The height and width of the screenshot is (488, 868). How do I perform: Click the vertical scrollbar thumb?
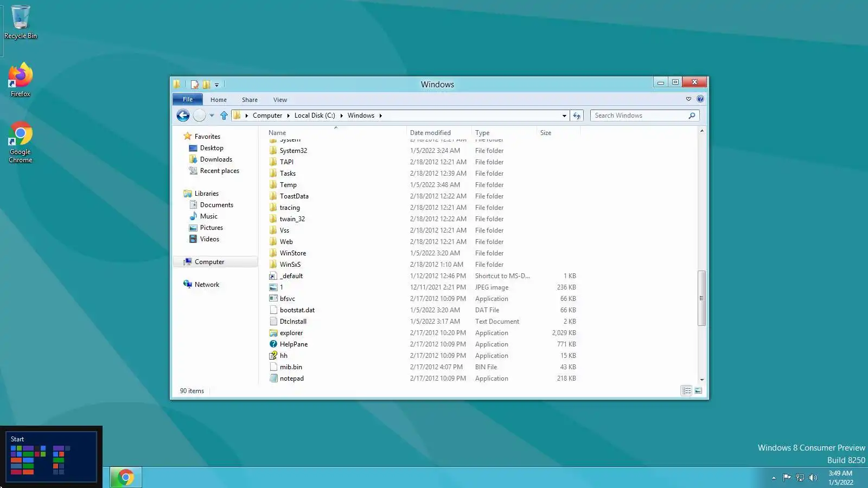pyautogui.click(x=702, y=298)
